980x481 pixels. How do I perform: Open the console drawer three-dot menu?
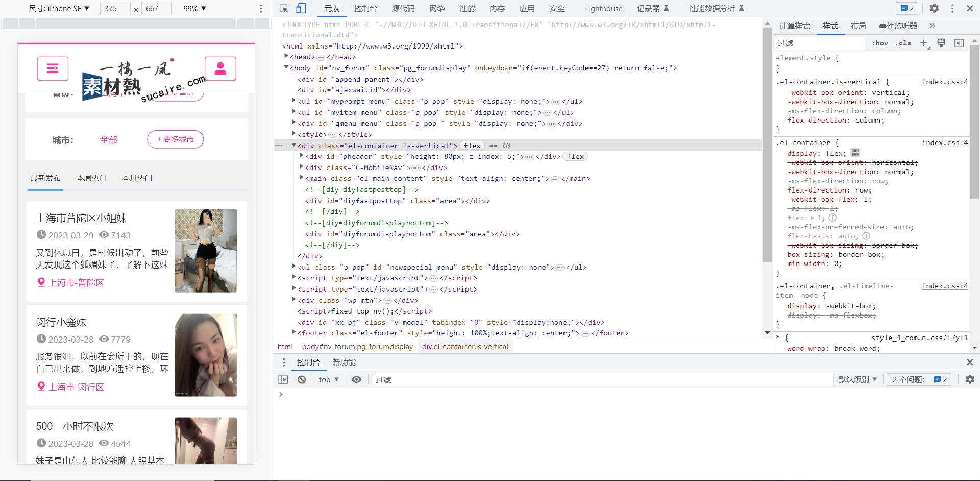[284, 362]
